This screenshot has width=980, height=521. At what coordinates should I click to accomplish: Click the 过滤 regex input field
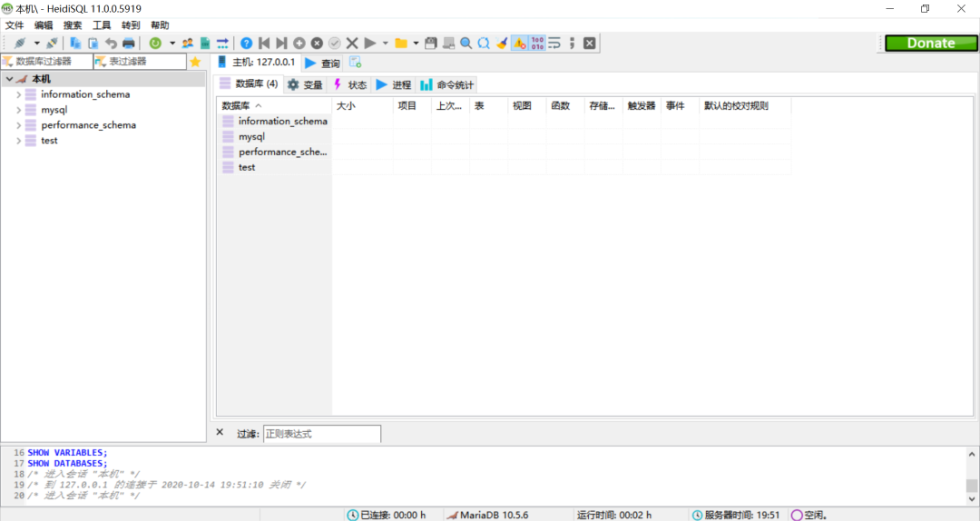[x=322, y=434]
